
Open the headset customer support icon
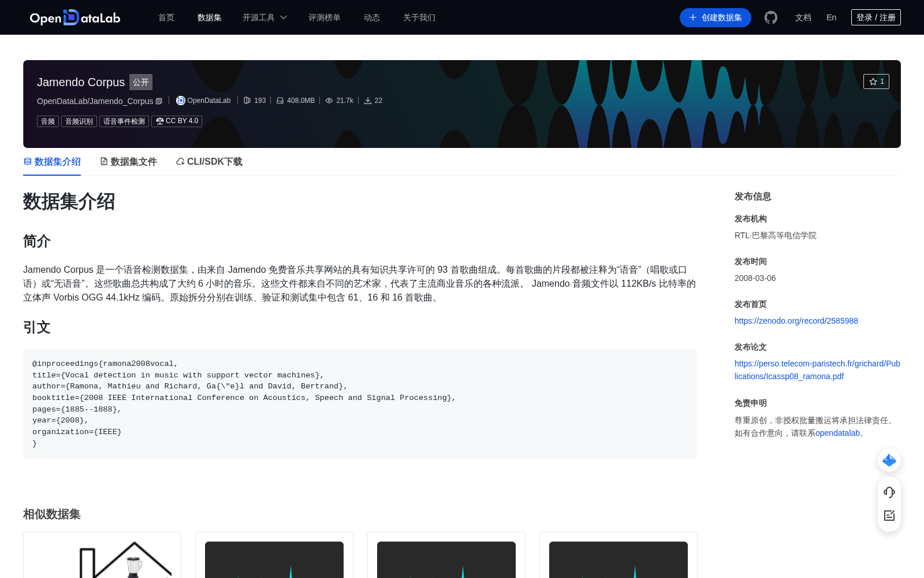click(x=889, y=492)
